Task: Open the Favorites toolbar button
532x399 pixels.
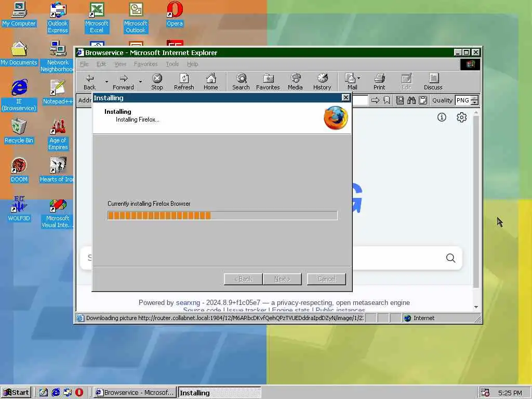Action: coord(268,82)
